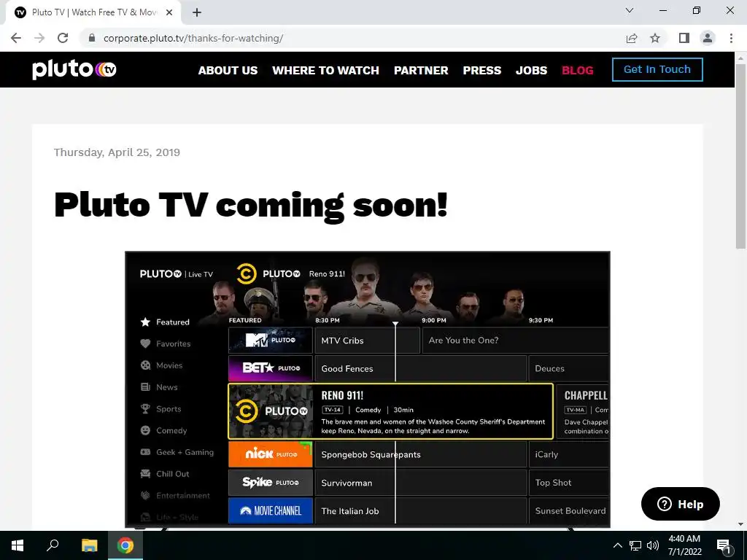This screenshot has width=747, height=560.
Task: Open WHERE TO WATCH page
Action: click(x=326, y=71)
